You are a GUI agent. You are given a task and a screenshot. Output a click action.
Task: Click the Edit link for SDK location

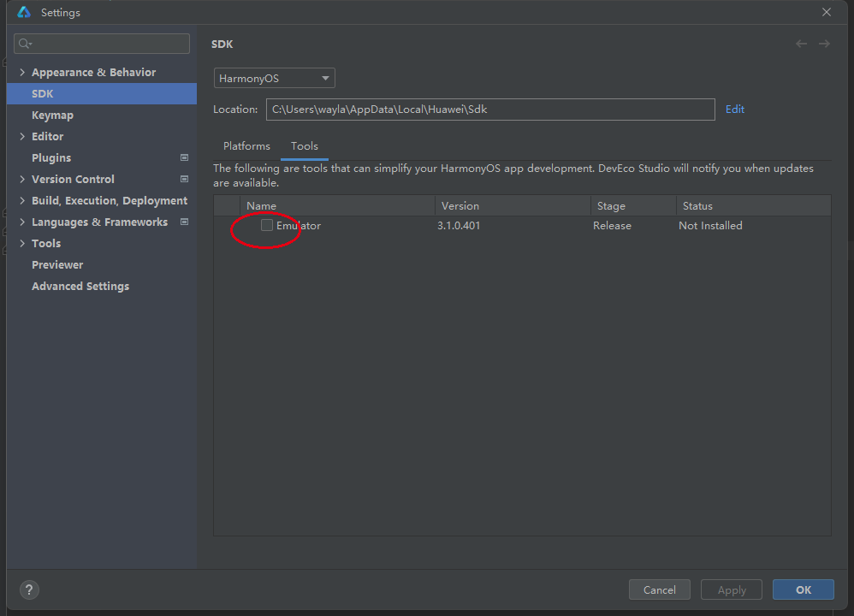pos(735,109)
